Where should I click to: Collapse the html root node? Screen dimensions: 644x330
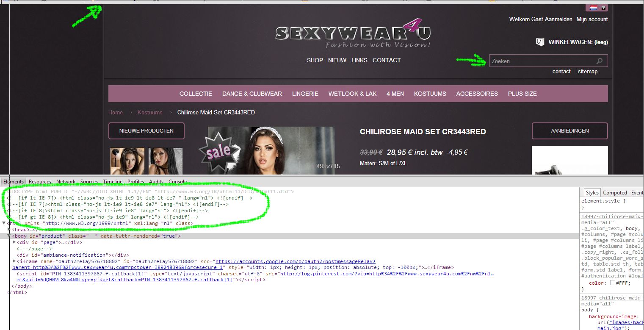pos(4,223)
